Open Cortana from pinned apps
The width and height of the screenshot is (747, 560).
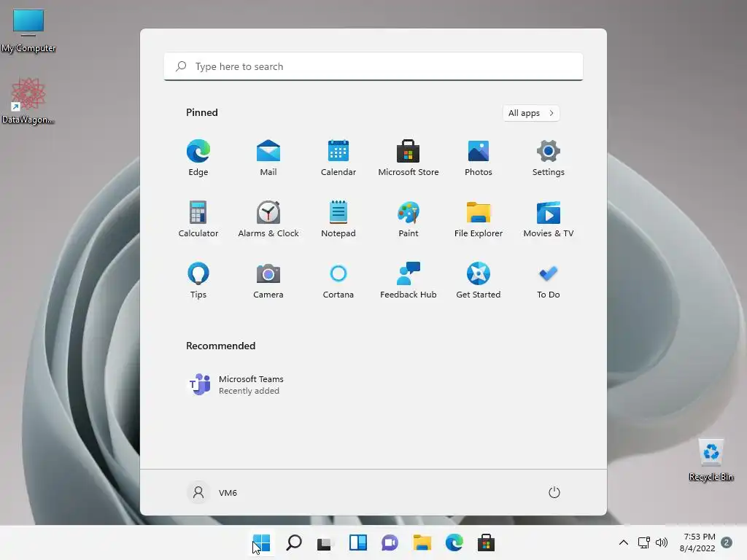pyautogui.click(x=338, y=281)
